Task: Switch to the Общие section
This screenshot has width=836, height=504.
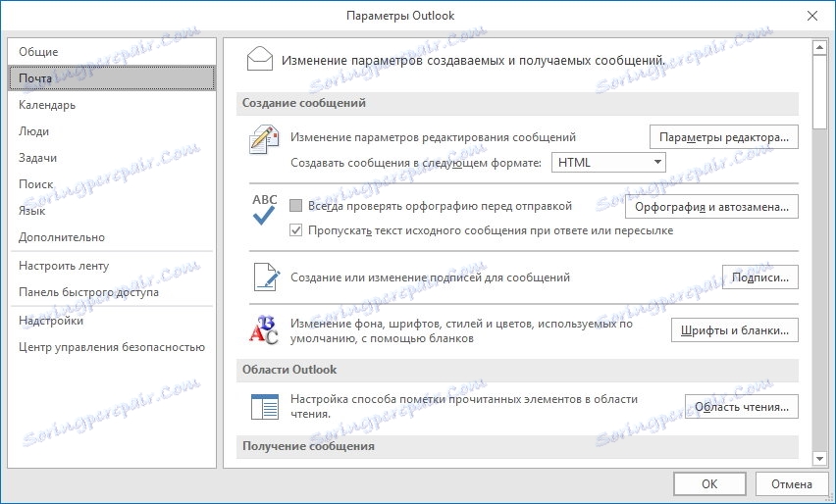Action: (x=38, y=52)
